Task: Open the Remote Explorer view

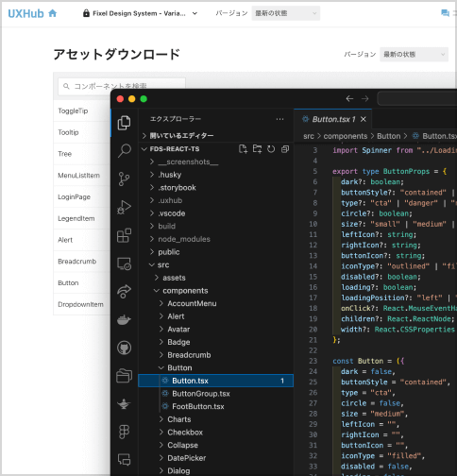Action: tap(124, 263)
